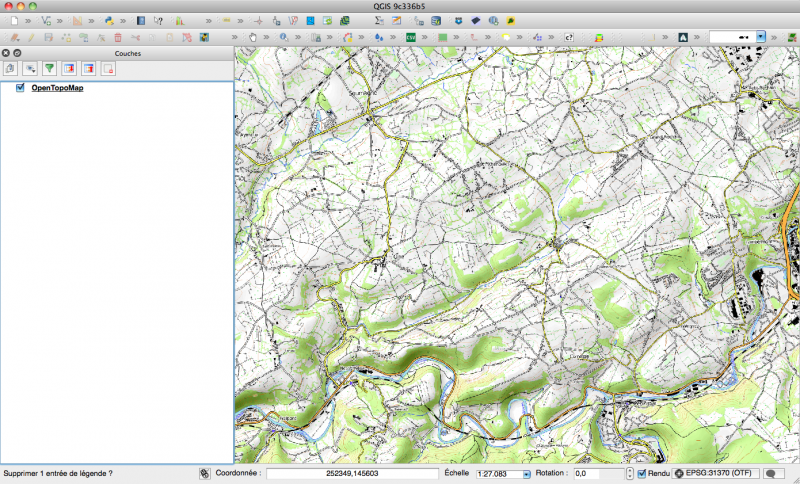Close the Couches panel
The width and height of the screenshot is (800, 484).
tap(6, 53)
